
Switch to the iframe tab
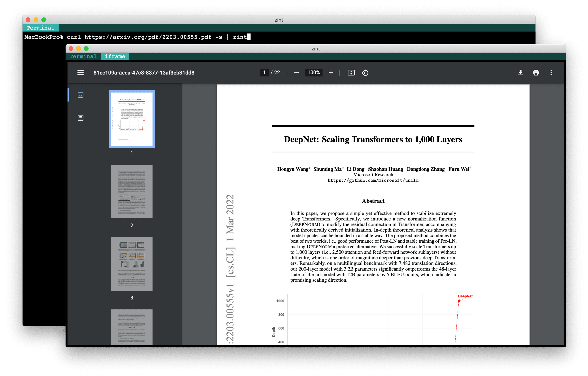coord(115,56)
